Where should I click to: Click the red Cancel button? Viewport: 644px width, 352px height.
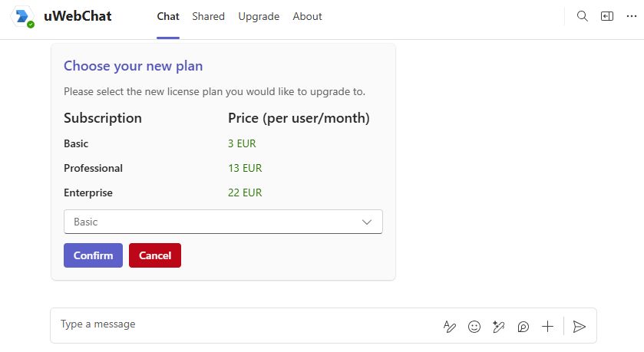(155, 255)
